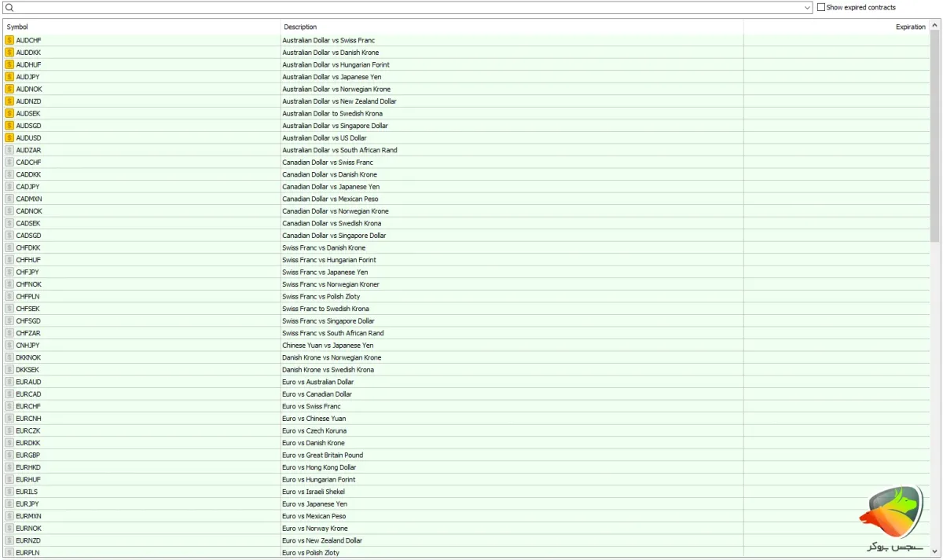Select the EURMXN symbol text
The image size is (943, 560).
click(x=29, y=516)
